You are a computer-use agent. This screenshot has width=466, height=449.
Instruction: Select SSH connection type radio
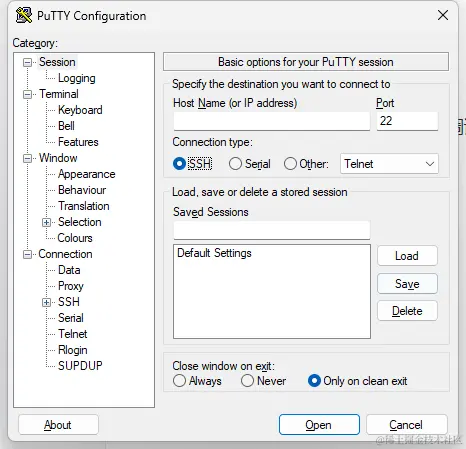pos(179,164)
